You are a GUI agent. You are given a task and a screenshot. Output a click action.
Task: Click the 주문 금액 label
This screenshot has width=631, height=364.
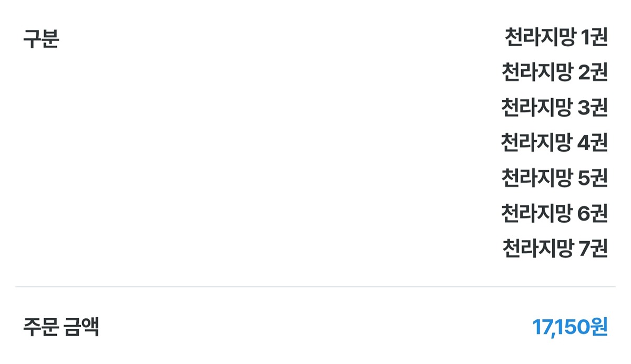(61, 327)
